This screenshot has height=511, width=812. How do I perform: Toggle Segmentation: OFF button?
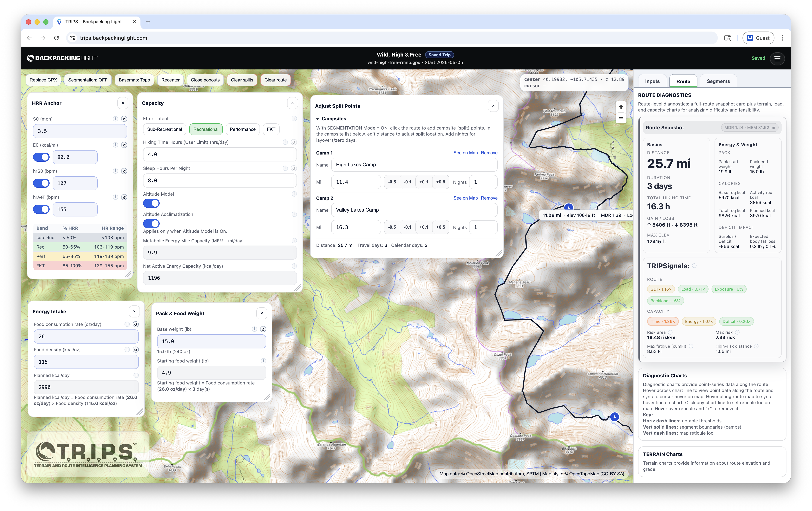point(88,80)
